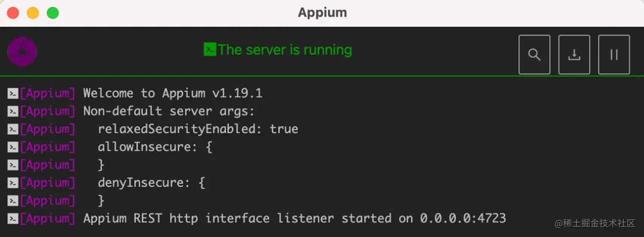Minimize the Appium window with yellow button
This screenshot has height=237, width=644.
click(33, 13)
